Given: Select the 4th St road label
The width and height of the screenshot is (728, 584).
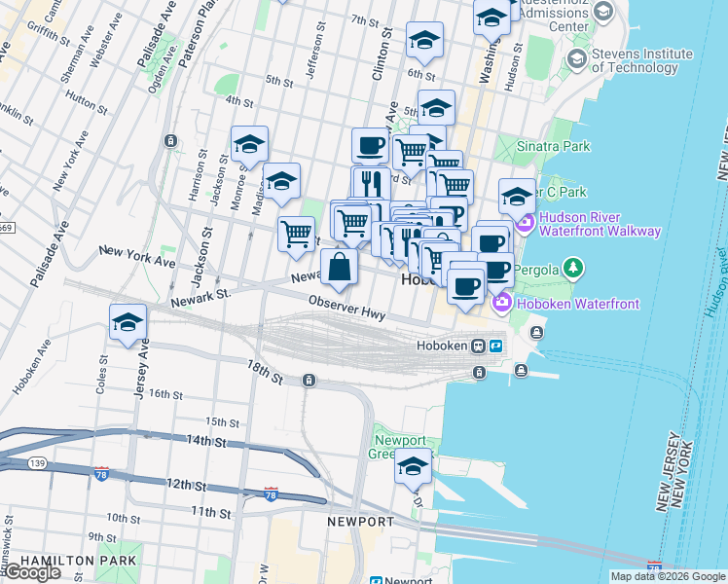Looking at the screenshot, I should click(x=239, y=101).
